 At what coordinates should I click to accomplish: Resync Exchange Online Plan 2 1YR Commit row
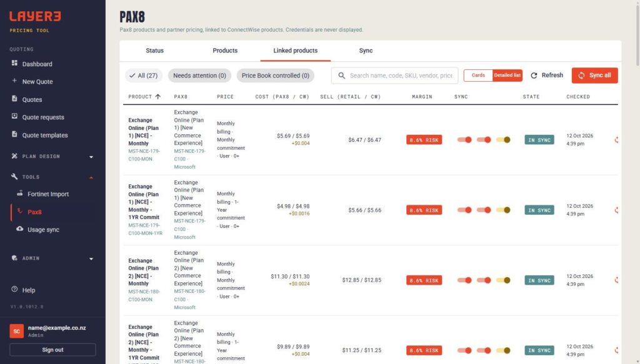616,350
